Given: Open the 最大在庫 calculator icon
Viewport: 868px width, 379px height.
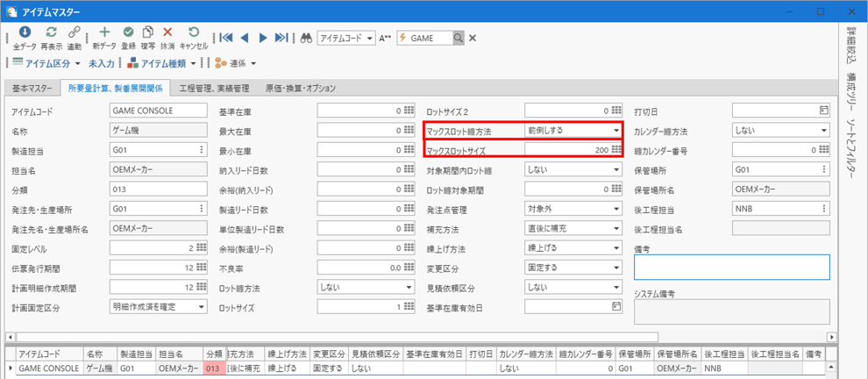Looking at the screenshot, I should pos(409,130).
